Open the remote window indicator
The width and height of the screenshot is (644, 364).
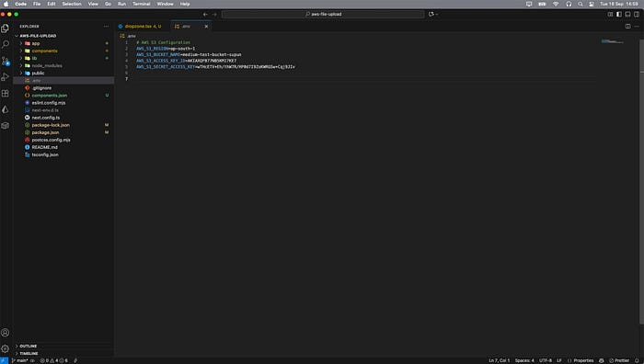(4, 360)
